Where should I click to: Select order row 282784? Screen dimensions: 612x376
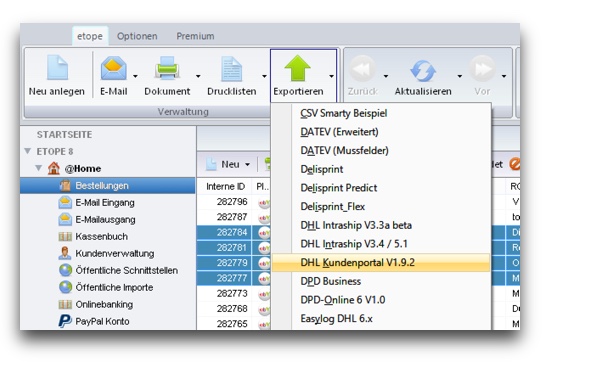point(232,232)
